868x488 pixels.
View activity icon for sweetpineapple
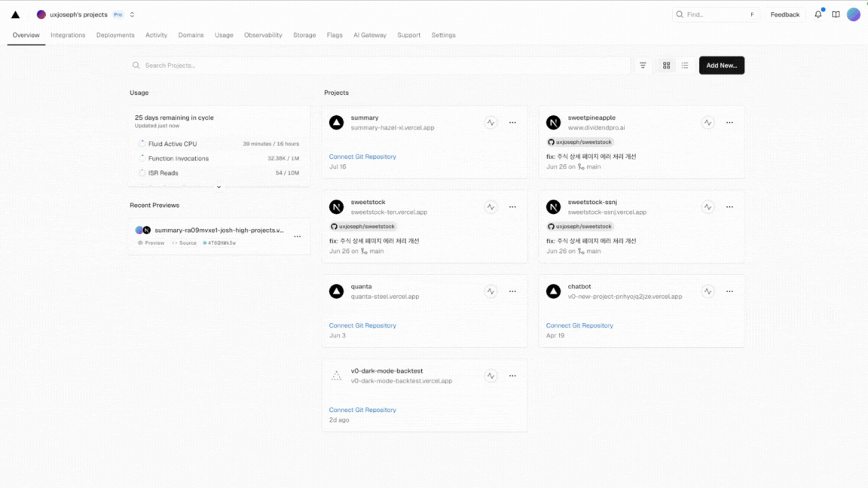pos(708,122)
